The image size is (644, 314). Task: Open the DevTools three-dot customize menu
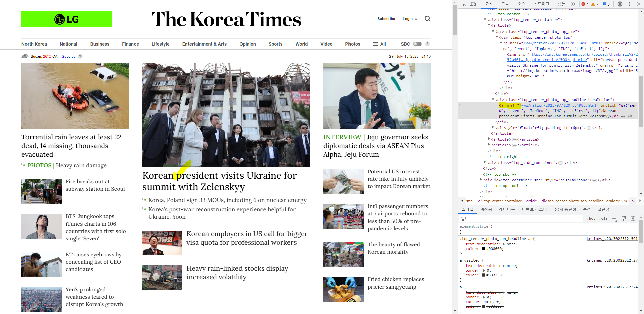click(629, 4)
